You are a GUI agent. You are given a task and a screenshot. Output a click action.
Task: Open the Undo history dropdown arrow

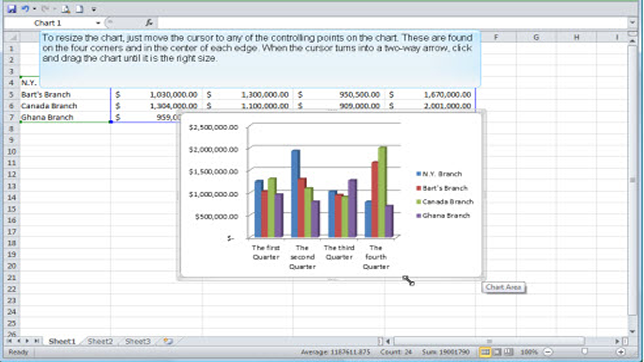click(34, 9)
